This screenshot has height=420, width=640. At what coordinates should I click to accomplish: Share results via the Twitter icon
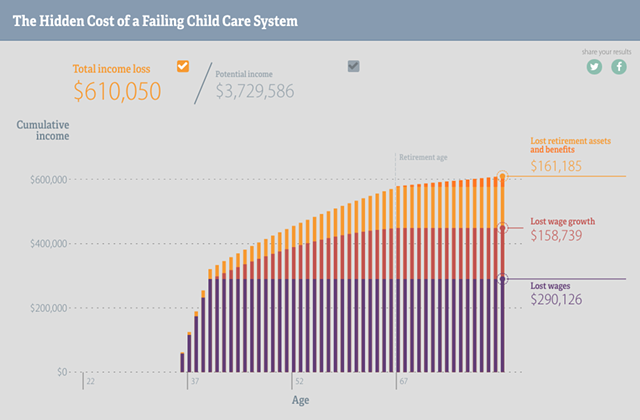[594, 67]
